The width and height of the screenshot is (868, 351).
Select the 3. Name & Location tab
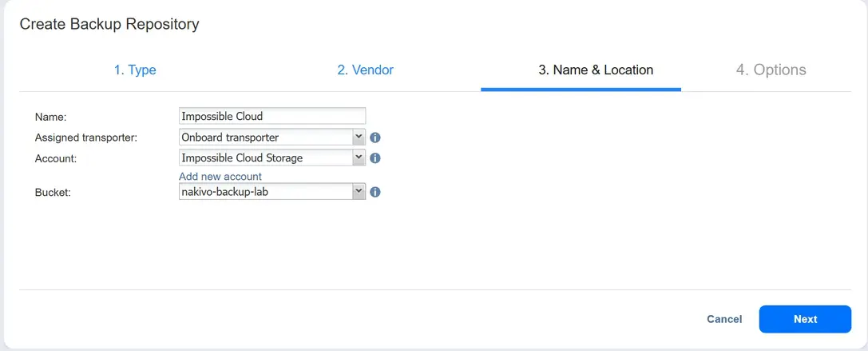click(596, 70)
